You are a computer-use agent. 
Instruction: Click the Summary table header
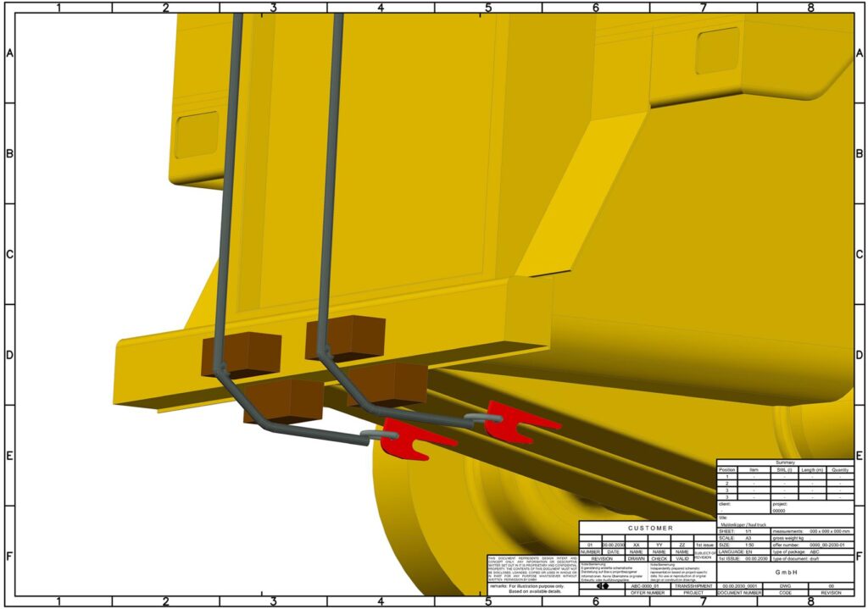786,462
